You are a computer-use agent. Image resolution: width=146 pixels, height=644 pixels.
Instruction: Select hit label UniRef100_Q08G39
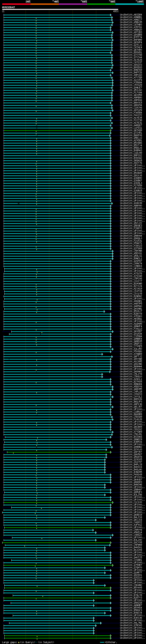point(131,203)
